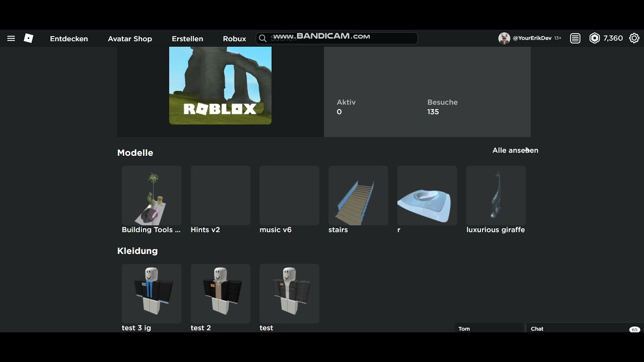644x362 pixels.
Task: Open test 2 clothing thumbnail
Action: (x=220, y=294)
